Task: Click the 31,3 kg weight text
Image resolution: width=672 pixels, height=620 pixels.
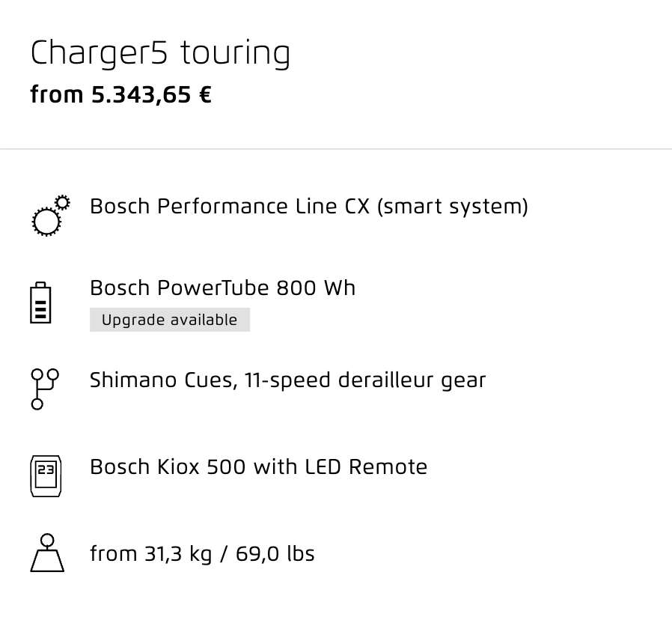Action: click(178, 554)
